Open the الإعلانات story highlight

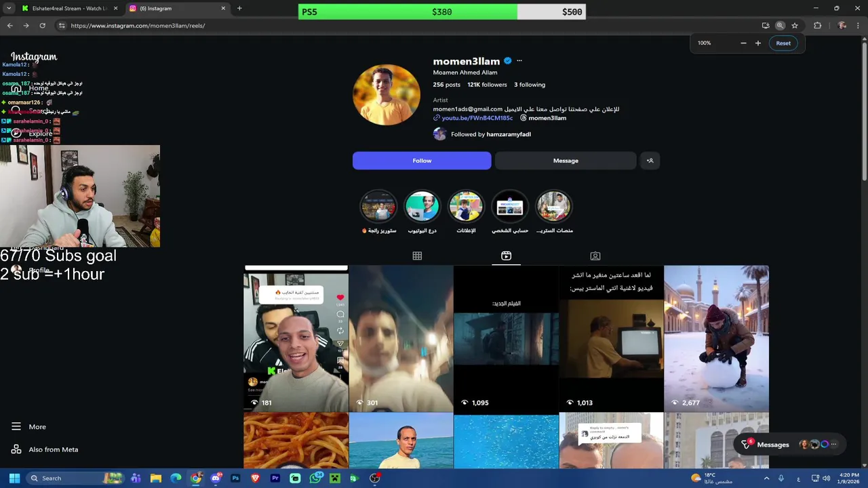pyautogui.click(x=466, y=206)
